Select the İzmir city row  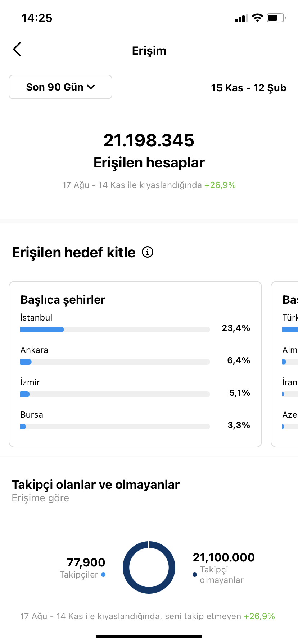(135, 388)
